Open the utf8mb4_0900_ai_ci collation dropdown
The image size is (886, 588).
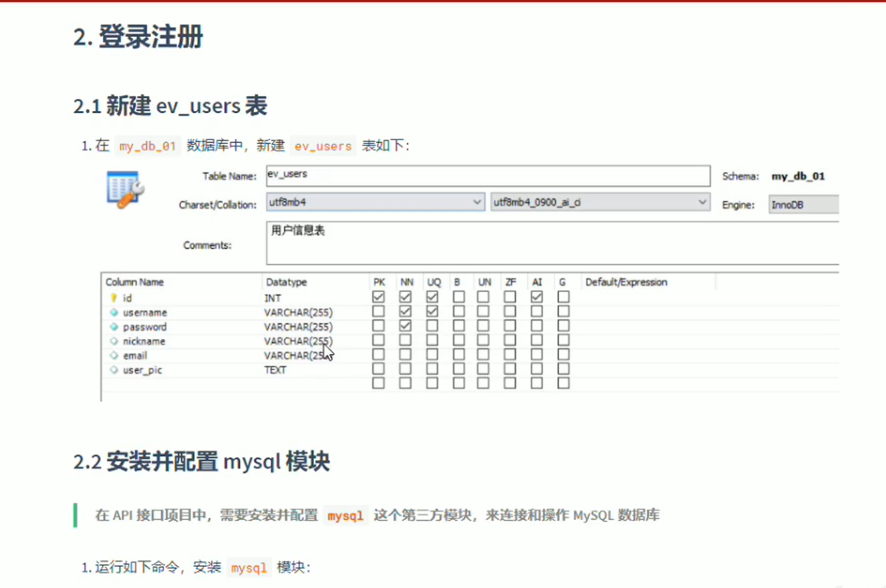[x=600, y=202]
